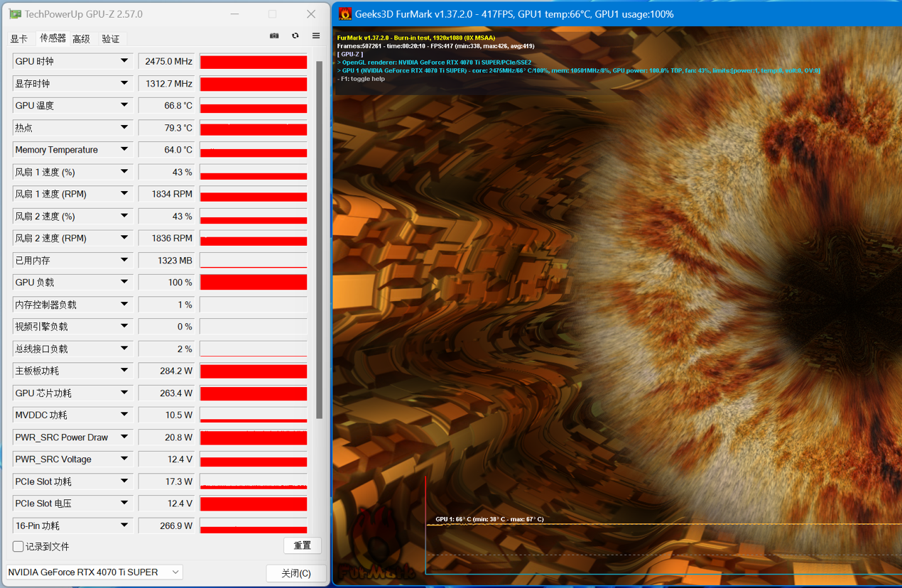
Task: Open the 16-Pin 功耗 sensor dropdown
Action: click(124, 526)
